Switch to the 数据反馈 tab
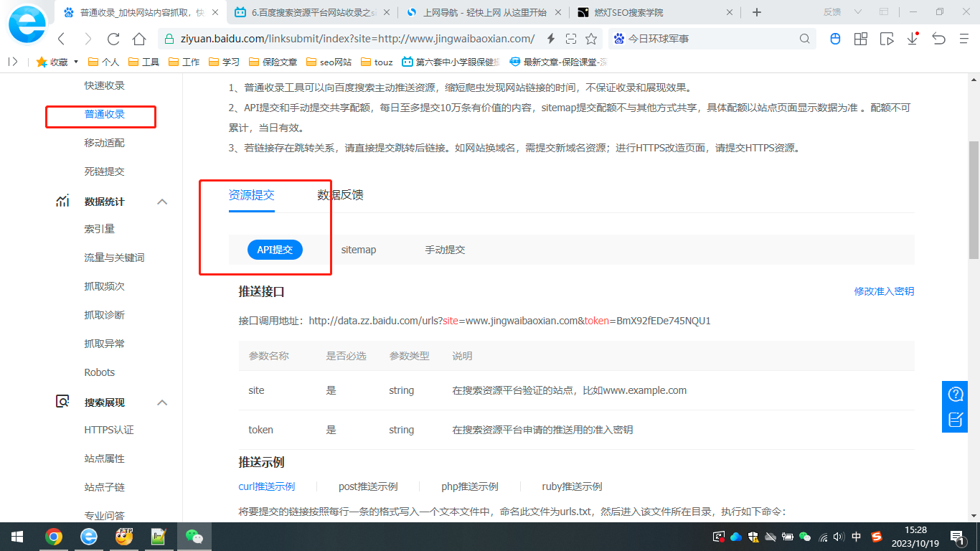The image size is (980, 551). (340, 194)
